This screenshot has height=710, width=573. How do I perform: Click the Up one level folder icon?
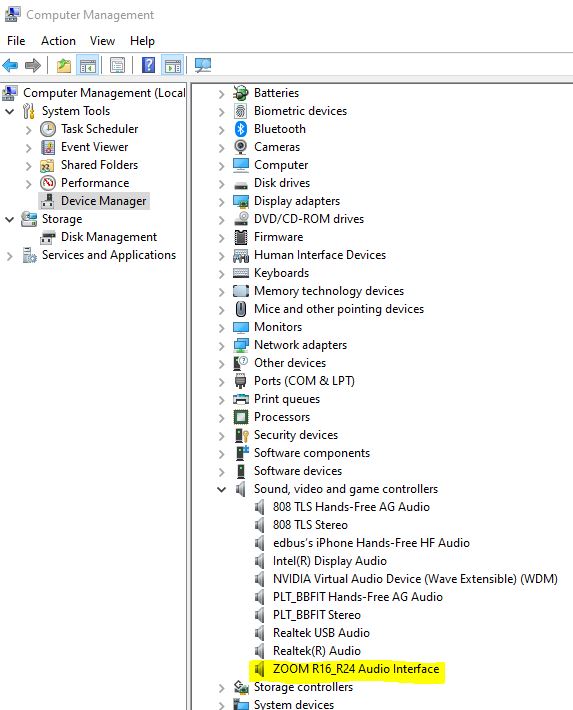click(x=64, y=66)
